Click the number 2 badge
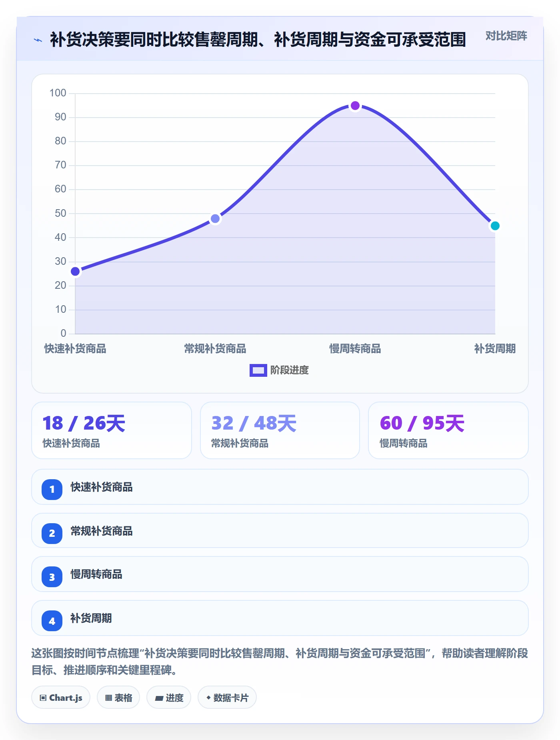This screenshot has width=560, height=740. 52,533
